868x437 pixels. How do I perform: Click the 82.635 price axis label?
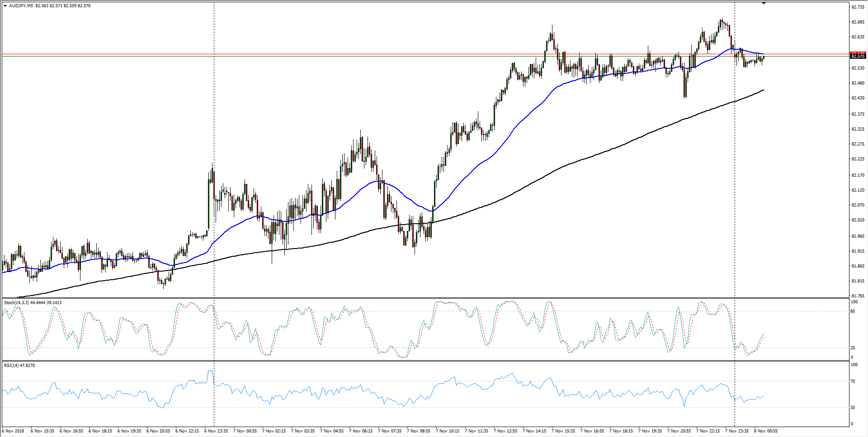point(858,37)
